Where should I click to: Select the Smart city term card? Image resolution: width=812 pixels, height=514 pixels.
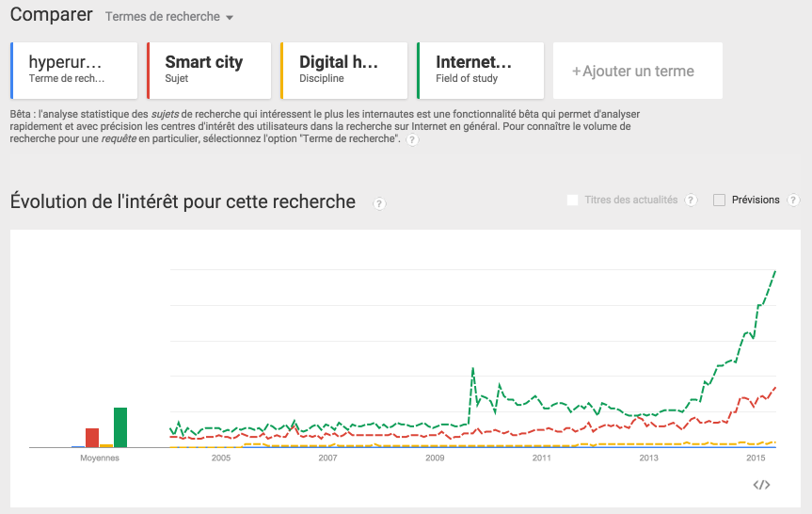209,71
